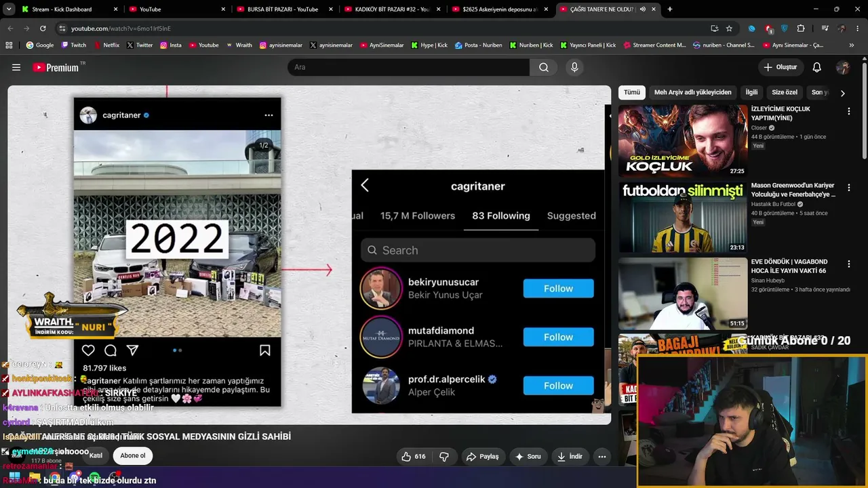Screen dimensions: 868x488
Task: Dislike the video
Action: coord(444,457)
